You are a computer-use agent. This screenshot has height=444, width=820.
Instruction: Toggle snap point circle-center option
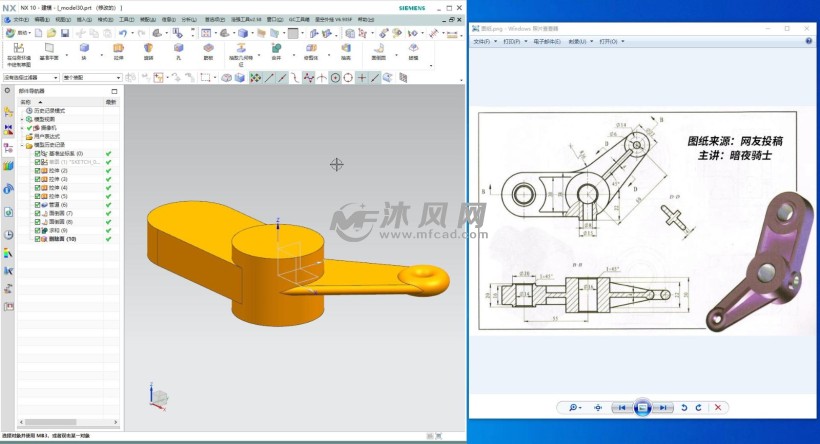coord(335,78)
